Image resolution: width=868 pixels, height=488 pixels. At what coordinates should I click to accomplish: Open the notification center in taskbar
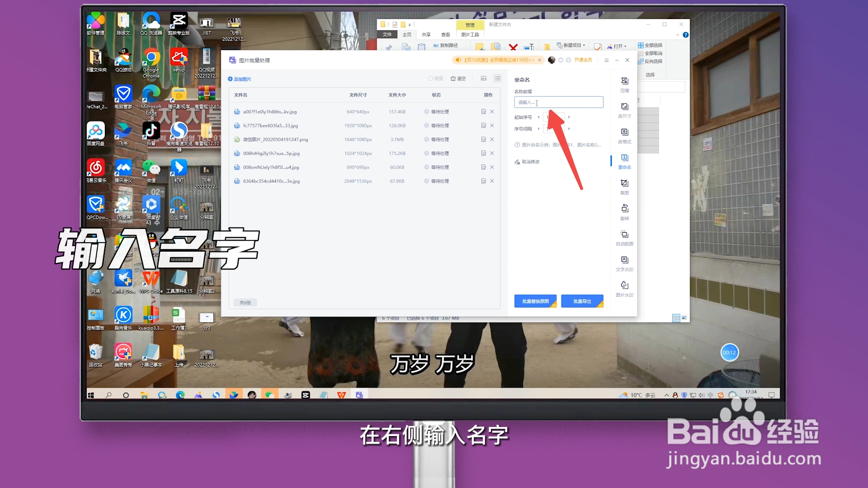(771, 395)
